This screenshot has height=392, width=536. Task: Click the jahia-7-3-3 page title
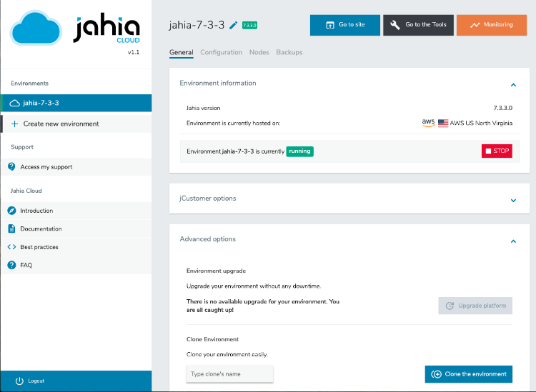[x=197, y=25]
